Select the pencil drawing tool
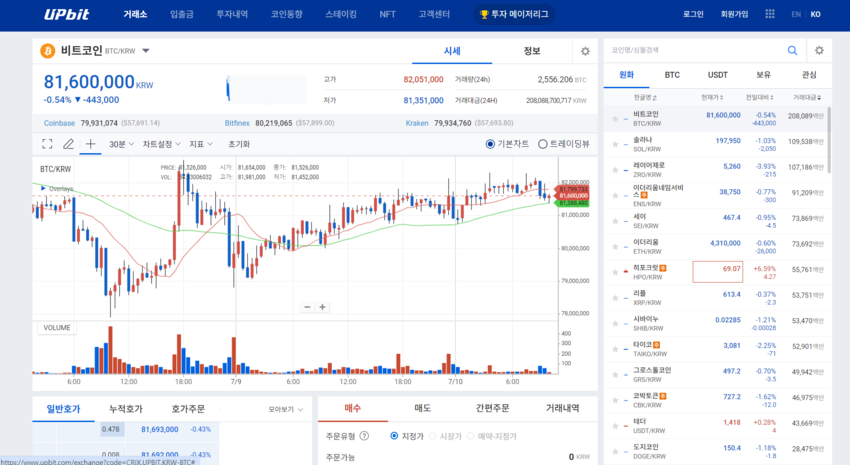 click(68, 144)
